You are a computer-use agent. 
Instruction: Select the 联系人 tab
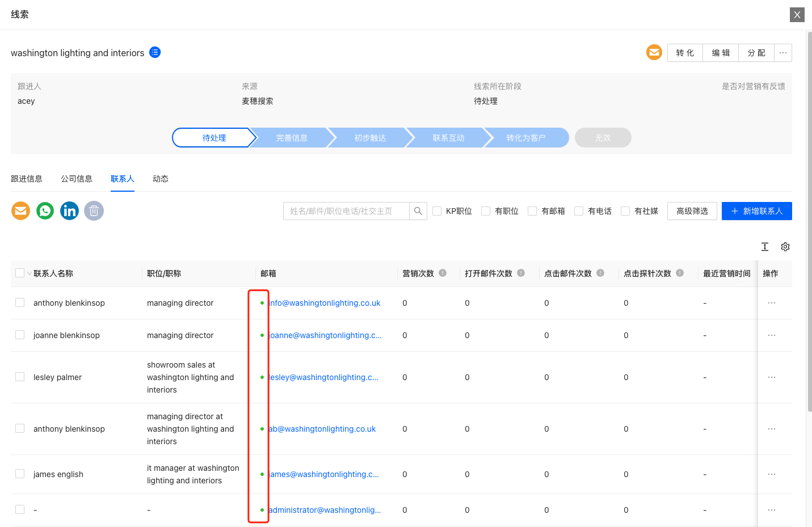(x=123, y=179)
